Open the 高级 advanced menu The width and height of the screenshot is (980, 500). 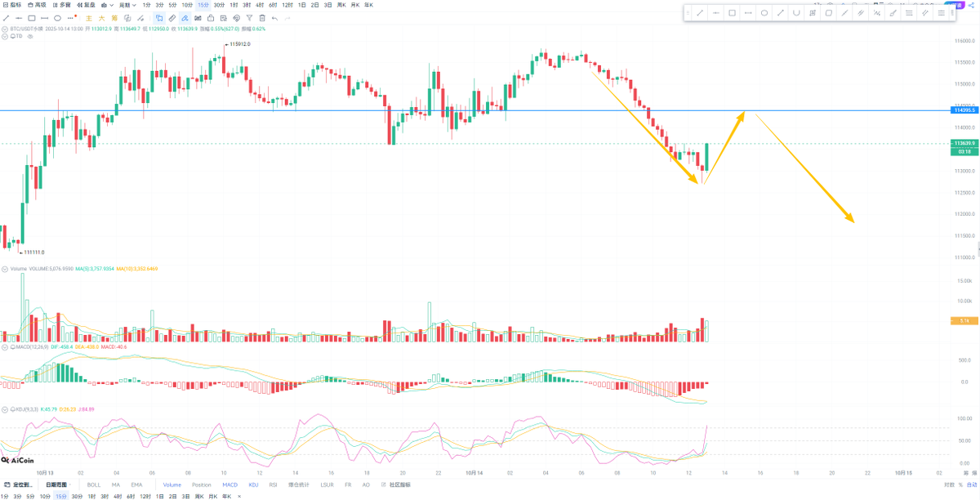[x=38, y=5]
